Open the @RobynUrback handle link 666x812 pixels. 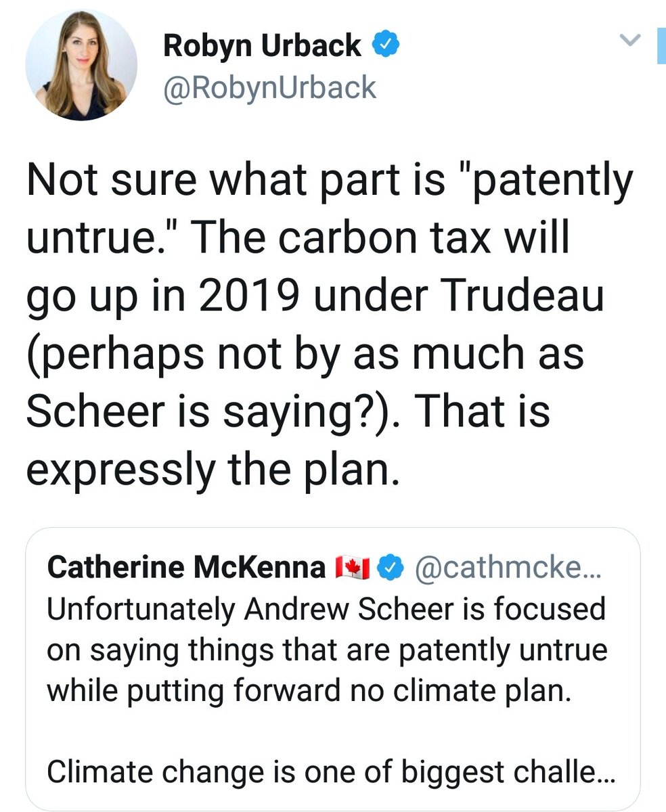(x=269, y=87)
